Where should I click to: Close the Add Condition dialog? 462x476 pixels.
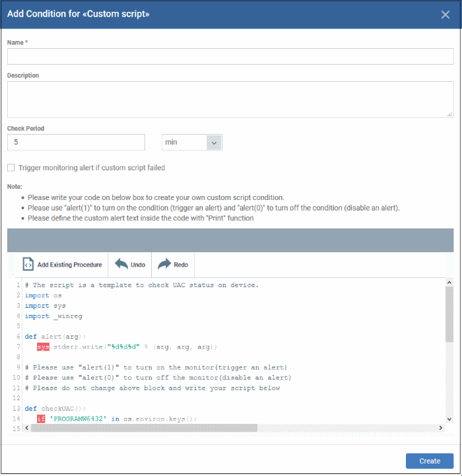pyautogui.click(x=445, y=15)
